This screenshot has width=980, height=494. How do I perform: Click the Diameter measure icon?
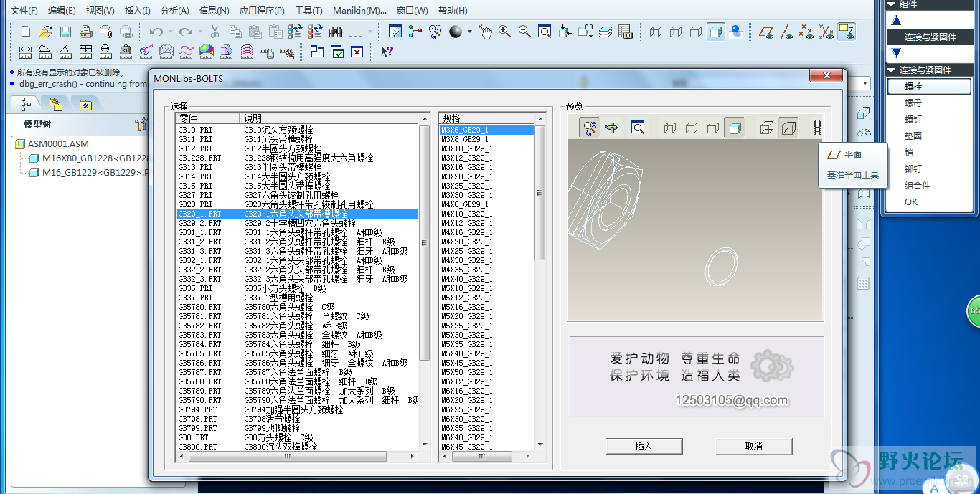pyautogui.click(x=105, y=52)
